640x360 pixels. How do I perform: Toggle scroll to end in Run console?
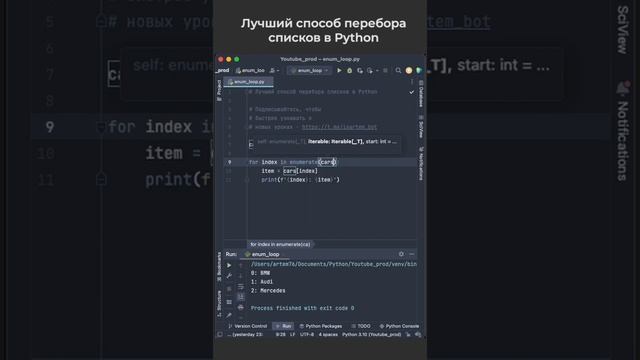click(241, 297)
